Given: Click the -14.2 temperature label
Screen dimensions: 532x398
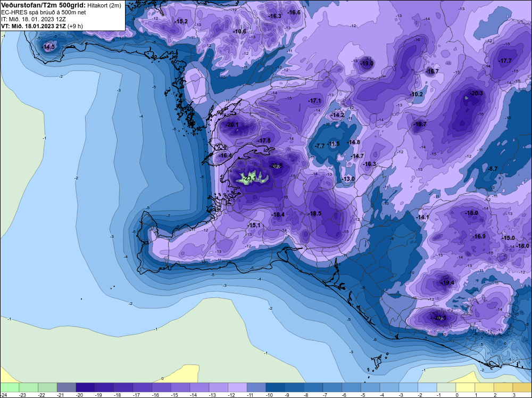Looking at the screenshot, I should [338, 115].
